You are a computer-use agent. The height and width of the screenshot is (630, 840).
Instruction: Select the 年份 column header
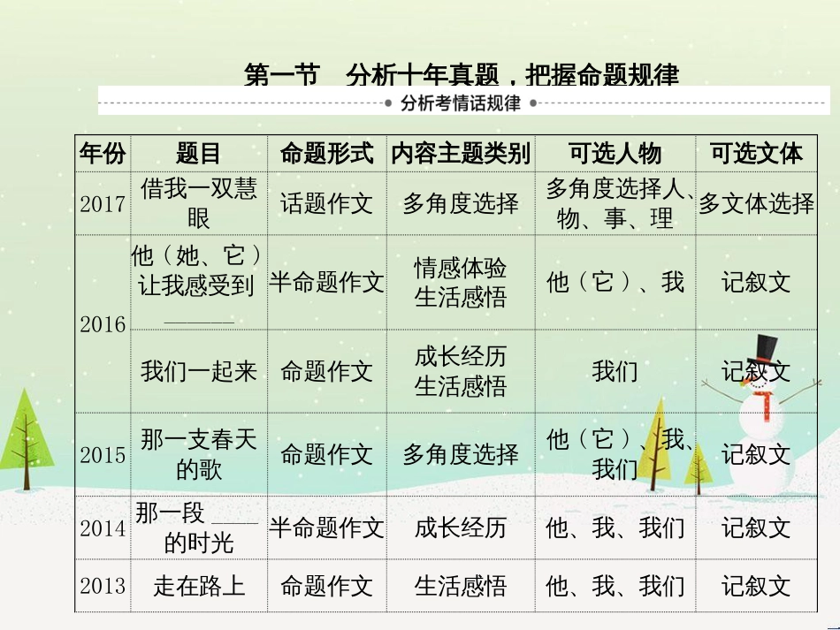103,152
